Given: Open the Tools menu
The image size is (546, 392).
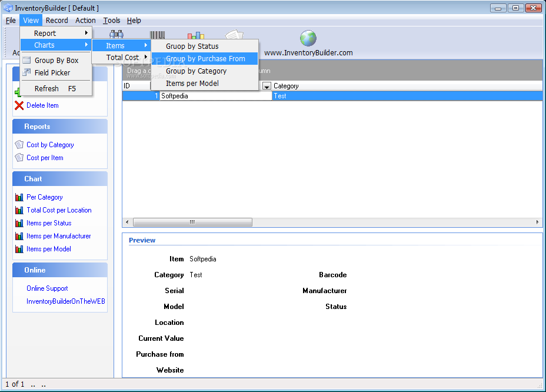Looking at the screenshot, I should click(111, 20).
